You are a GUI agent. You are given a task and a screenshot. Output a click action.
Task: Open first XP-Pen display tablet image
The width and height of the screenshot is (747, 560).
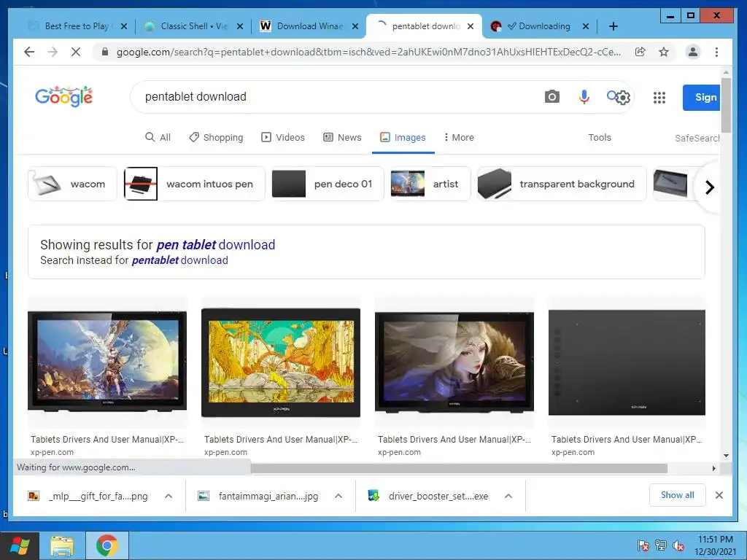[x=107, y=362]
